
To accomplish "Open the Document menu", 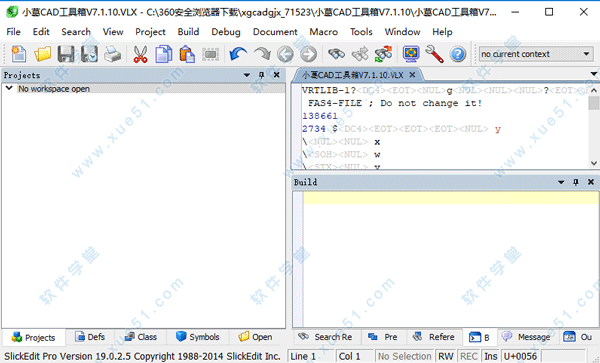I will coord(275,32).
